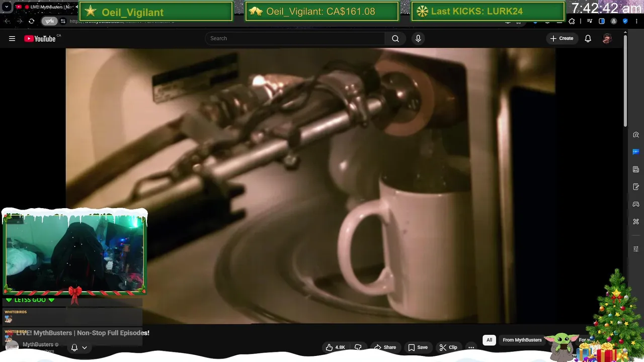
Task: Open sidebar game controller icon
Action: [636, 204]
